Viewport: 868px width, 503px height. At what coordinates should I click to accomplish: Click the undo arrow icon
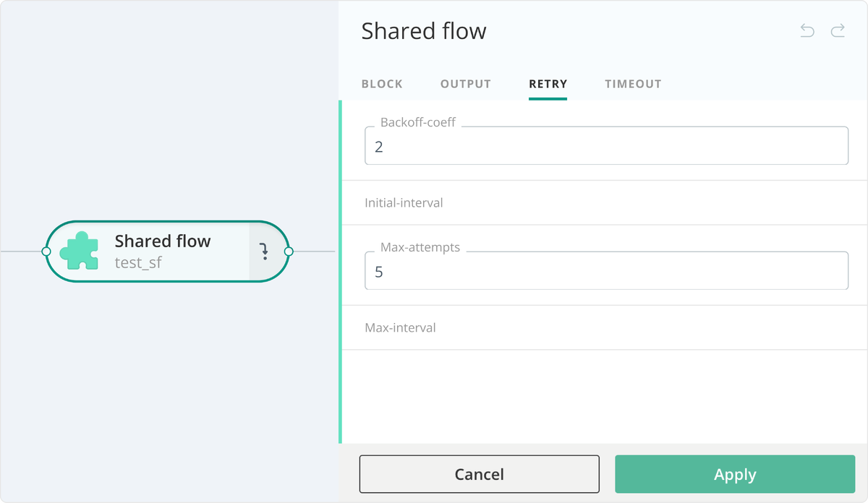[x=807, y=30]
